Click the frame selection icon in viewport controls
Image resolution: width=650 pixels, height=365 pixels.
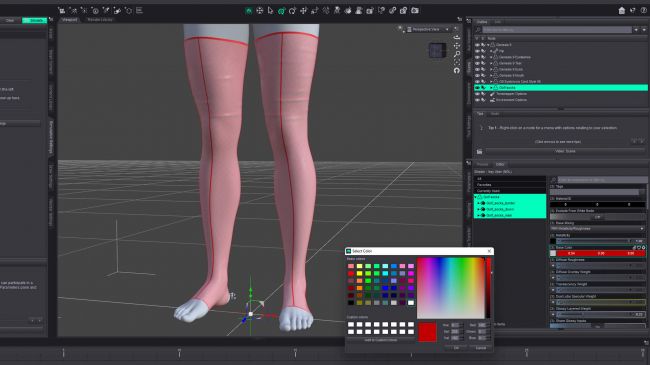click(457, 62)
